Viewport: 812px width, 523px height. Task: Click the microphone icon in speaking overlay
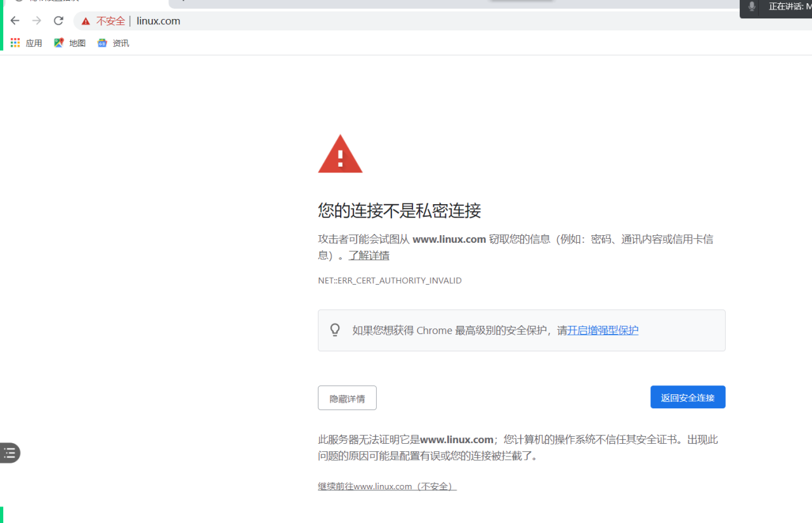(752, 7)
